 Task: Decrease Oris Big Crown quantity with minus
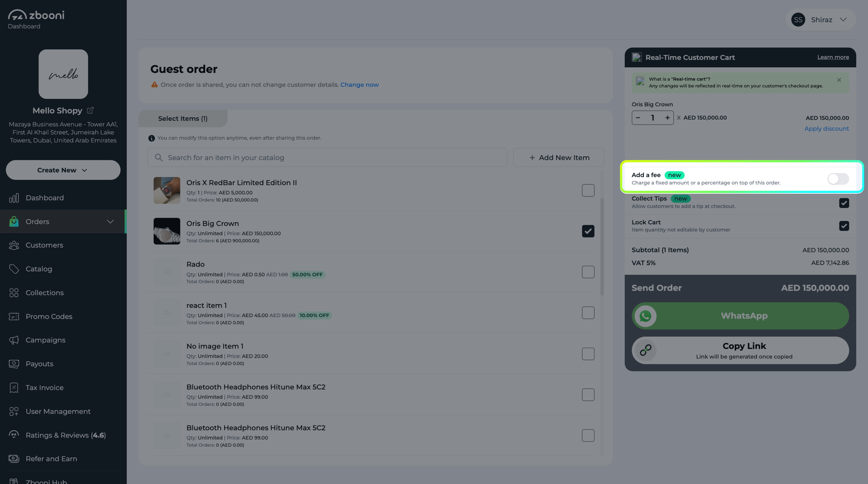[638, 118]
